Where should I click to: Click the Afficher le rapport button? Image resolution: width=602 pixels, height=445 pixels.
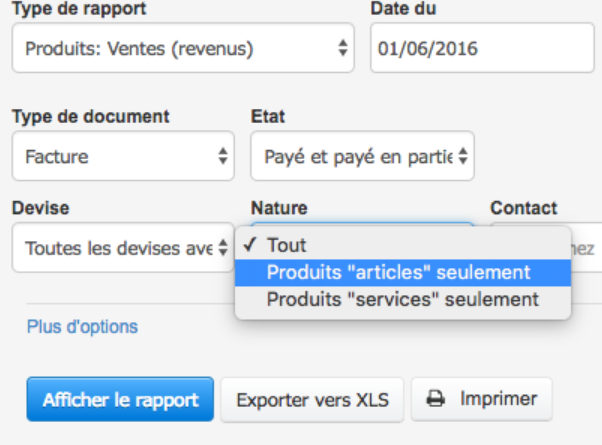(x=120, y=400)
